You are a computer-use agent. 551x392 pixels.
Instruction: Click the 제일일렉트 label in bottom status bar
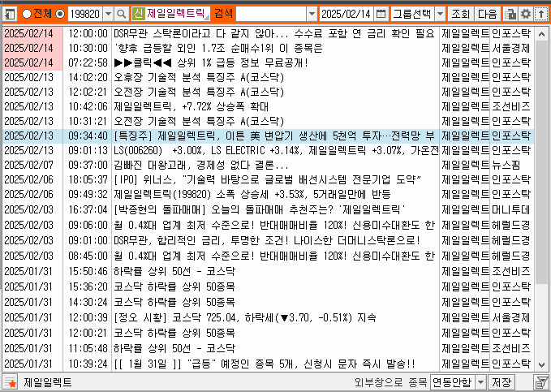pos(48,382)
